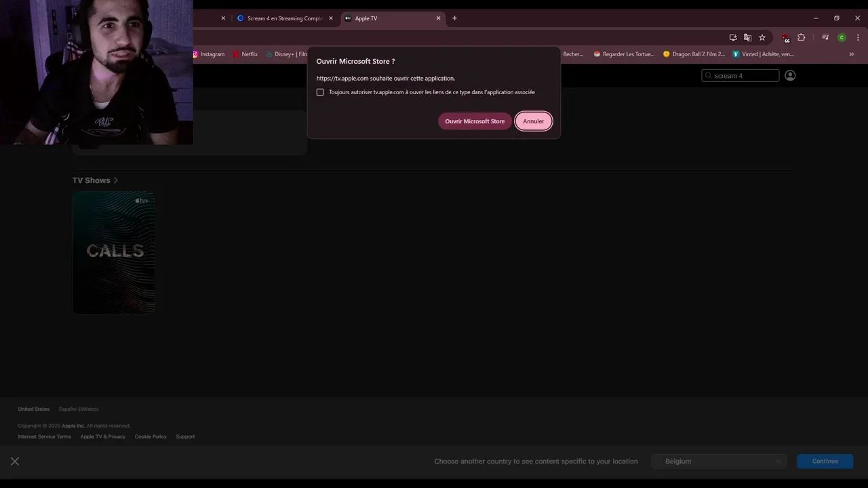The image size is (868, 488).
Task: Open the Disney+ bookmark
Action: tap(286, 54)
